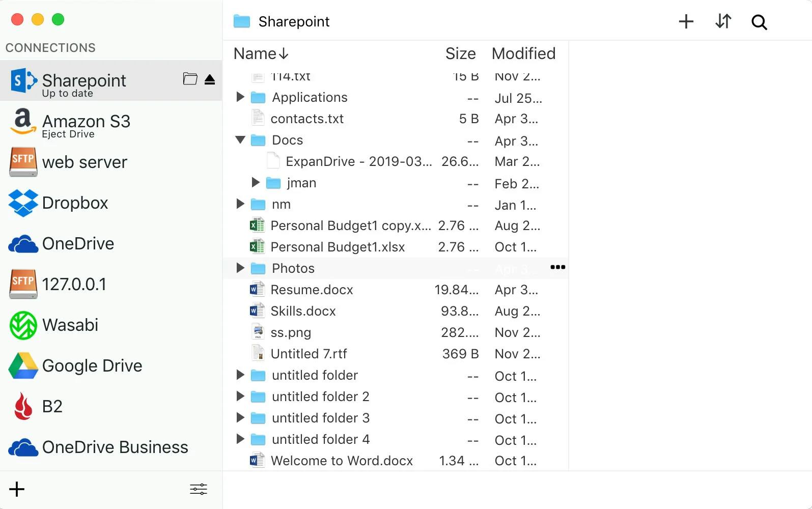Click the Sharepoint folder icon in header
The width and height of the screenshot is (812, 509).
click(x=242, y=21)
